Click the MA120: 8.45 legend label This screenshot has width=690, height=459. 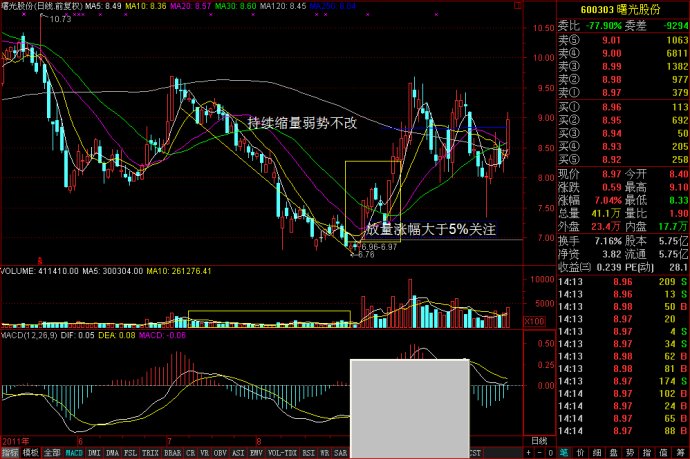point(283,6)
